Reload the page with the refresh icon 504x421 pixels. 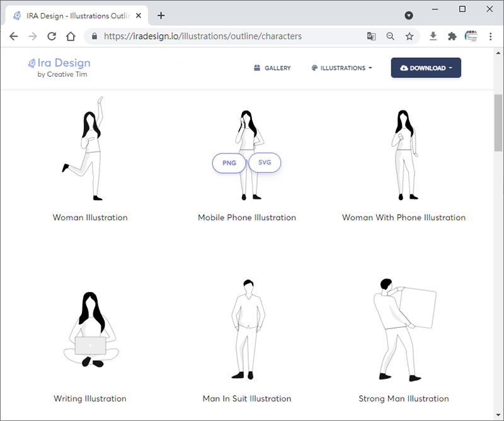click(x=52, y=36)
